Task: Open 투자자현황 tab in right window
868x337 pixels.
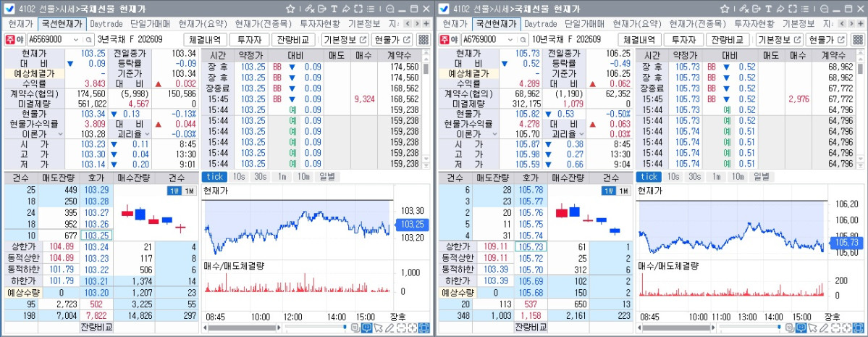Action: pos(756,24)
